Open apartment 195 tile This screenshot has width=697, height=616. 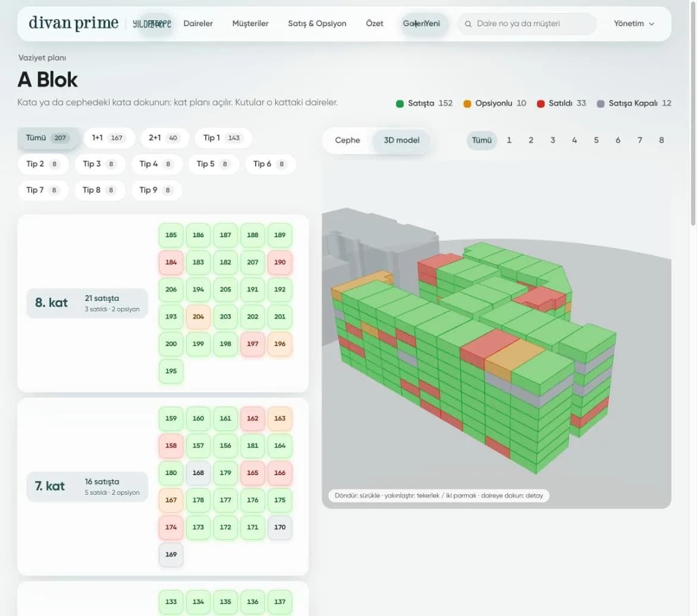click(x=171, y=370)
